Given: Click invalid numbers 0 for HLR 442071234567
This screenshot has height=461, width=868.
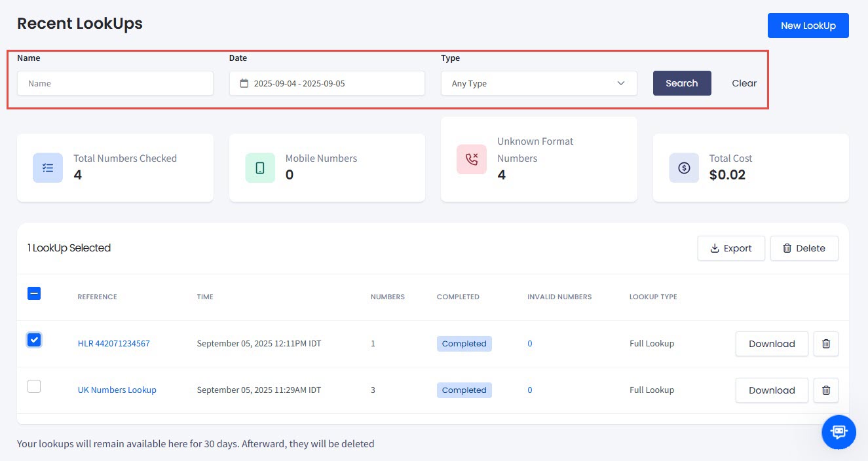Looking at the screenshot, I should coord(530,344).
